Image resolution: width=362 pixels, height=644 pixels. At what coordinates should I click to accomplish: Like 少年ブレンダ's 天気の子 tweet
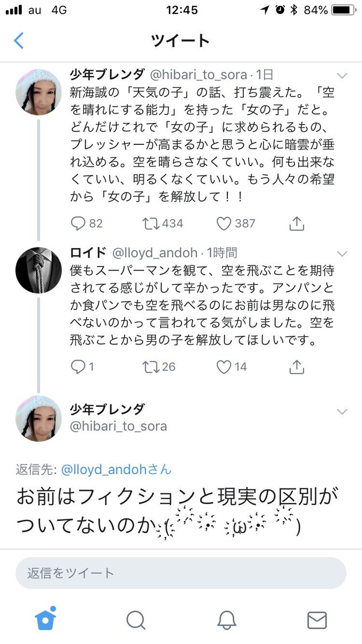(x=223, y=224)
